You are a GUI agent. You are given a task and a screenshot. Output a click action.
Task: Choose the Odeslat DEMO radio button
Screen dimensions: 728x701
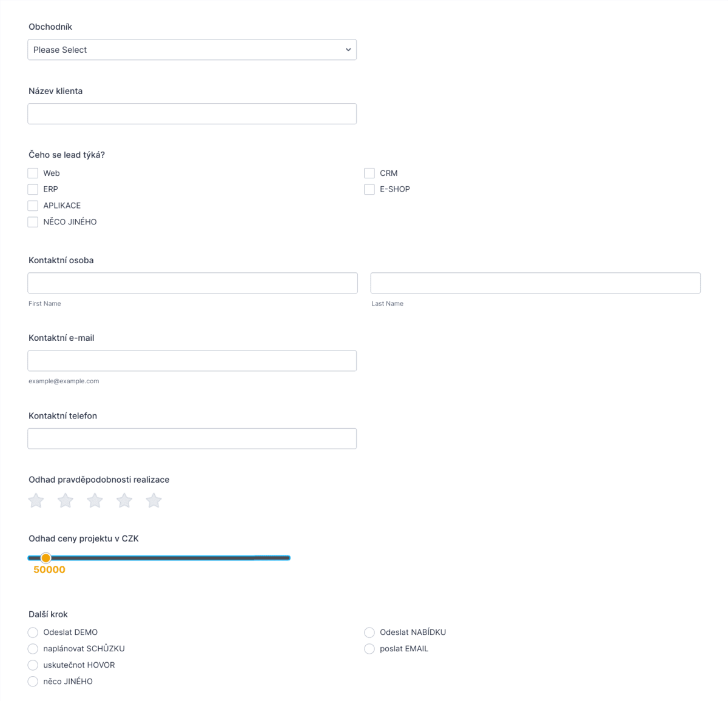(x=33, y=632)
